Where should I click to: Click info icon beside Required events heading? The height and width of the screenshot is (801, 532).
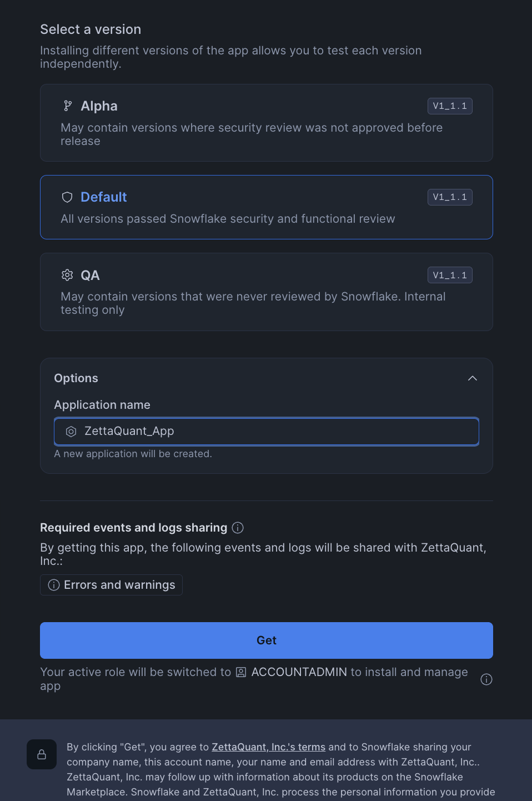click(238, 528)
